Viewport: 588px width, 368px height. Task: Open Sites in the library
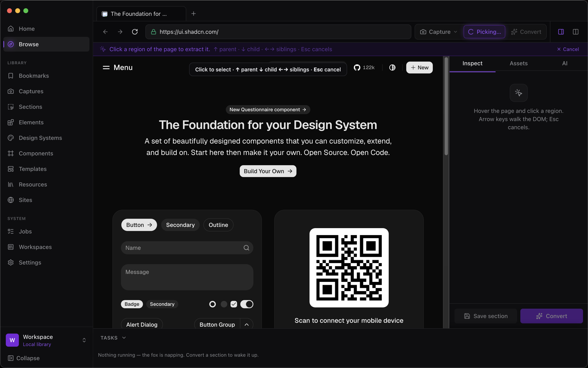point(46,200)
